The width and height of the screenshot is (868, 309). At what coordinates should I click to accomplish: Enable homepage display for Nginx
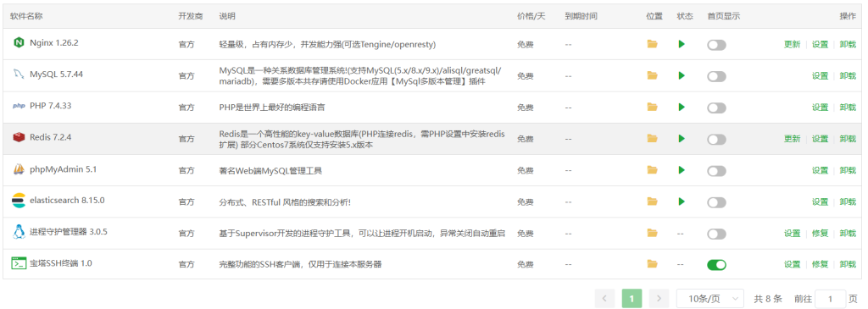point(716,45)
